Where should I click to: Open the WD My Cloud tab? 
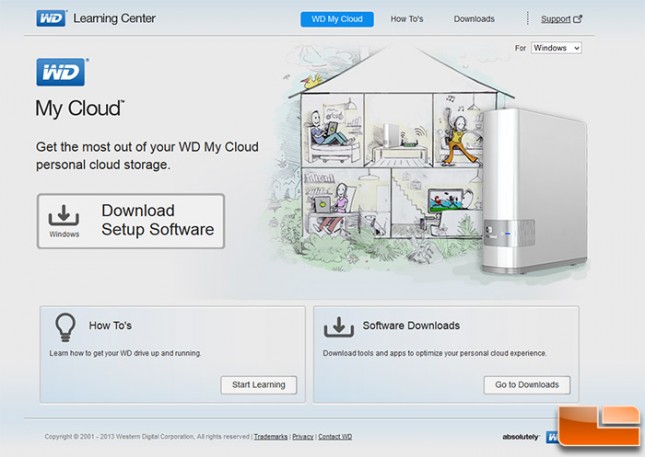click(337, 19)
